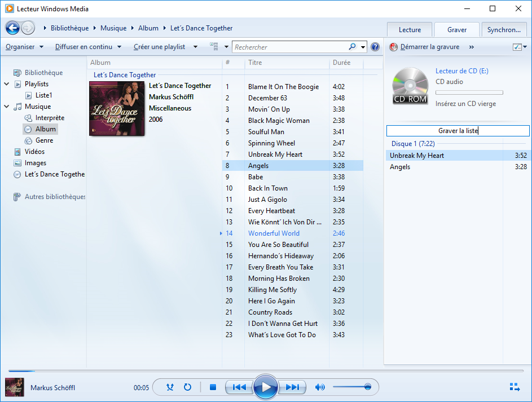Click the search magnifier icon
The image size is (532, 402).
(x=353, y=46)
